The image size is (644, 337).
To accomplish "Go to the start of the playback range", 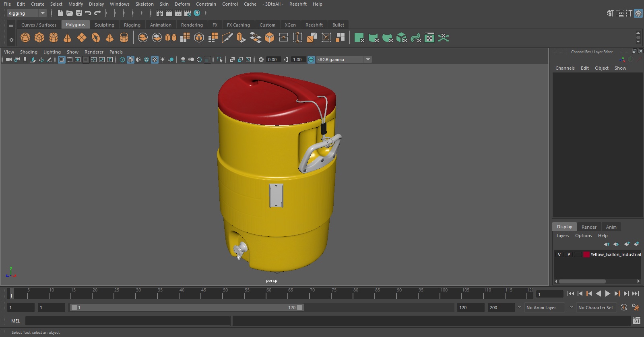I will click(x=570, y=294).
